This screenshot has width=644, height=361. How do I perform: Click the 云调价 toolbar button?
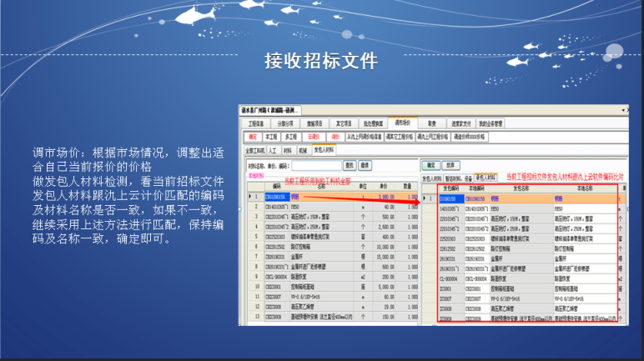[314, 137]
